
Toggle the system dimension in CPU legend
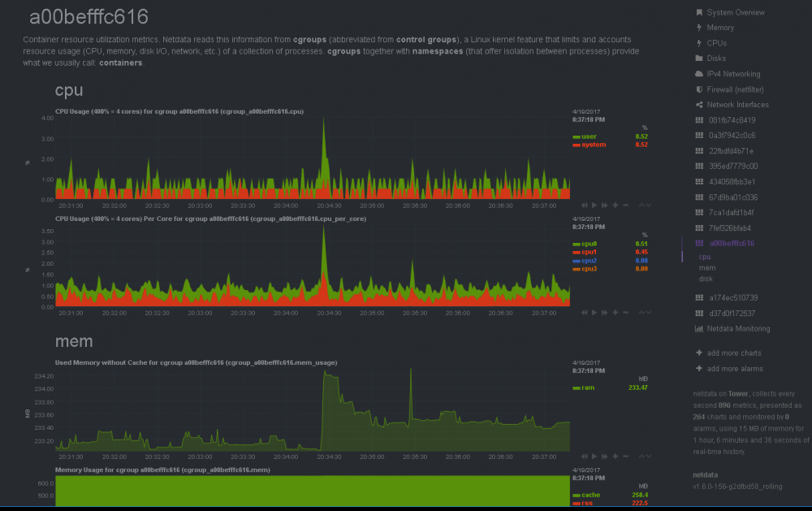(x=594, y=145)
